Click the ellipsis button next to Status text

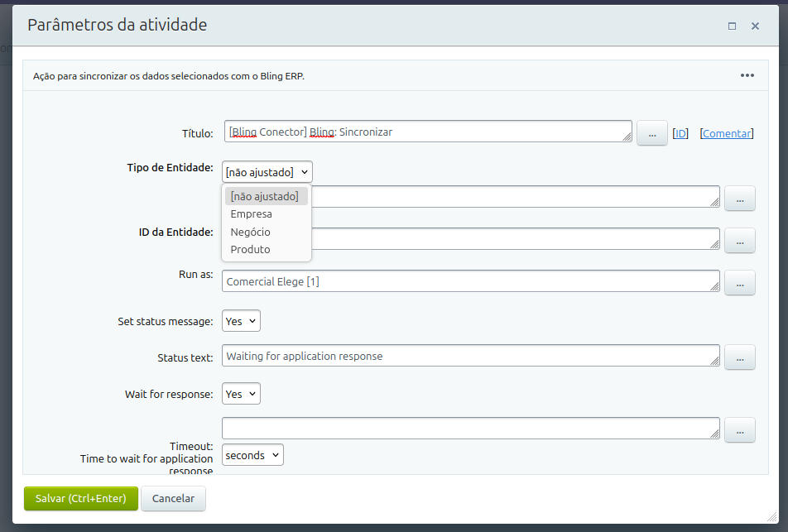pos(740,357)
